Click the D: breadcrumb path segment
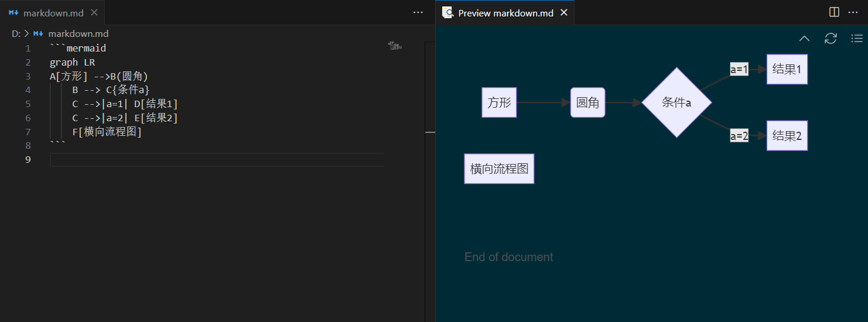Screen dimensions: 868x322 pos(16,34)
